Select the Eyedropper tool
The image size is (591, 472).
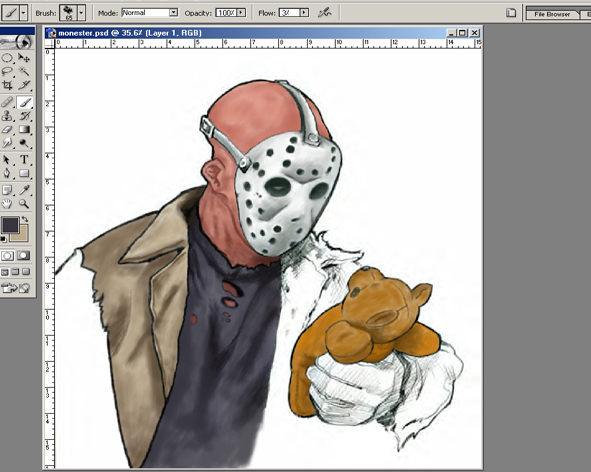24,190
